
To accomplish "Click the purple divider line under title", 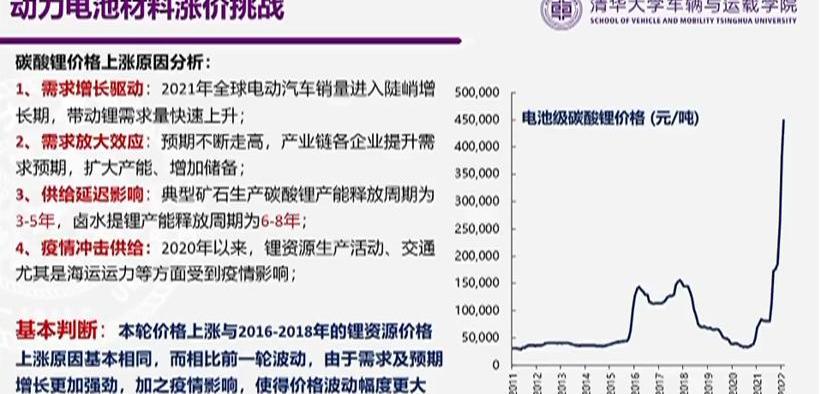I will pos(230,40).
